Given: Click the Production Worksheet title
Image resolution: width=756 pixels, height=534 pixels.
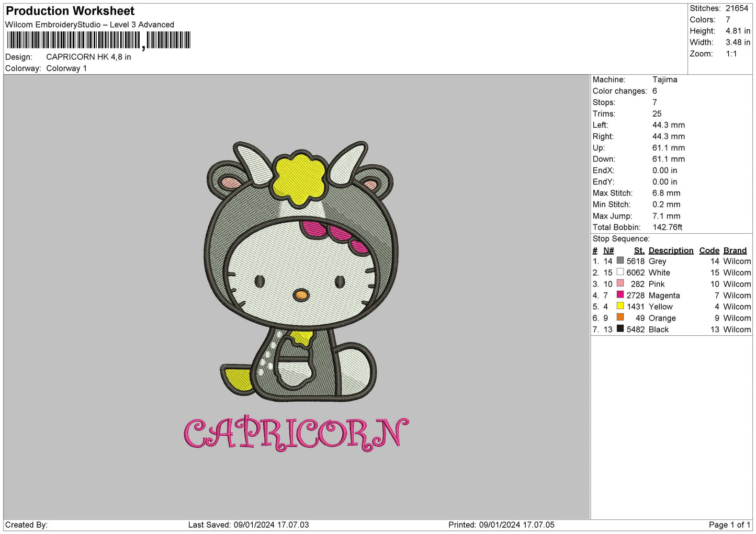Looking at the screenshot, I should [x=70, y=11].
